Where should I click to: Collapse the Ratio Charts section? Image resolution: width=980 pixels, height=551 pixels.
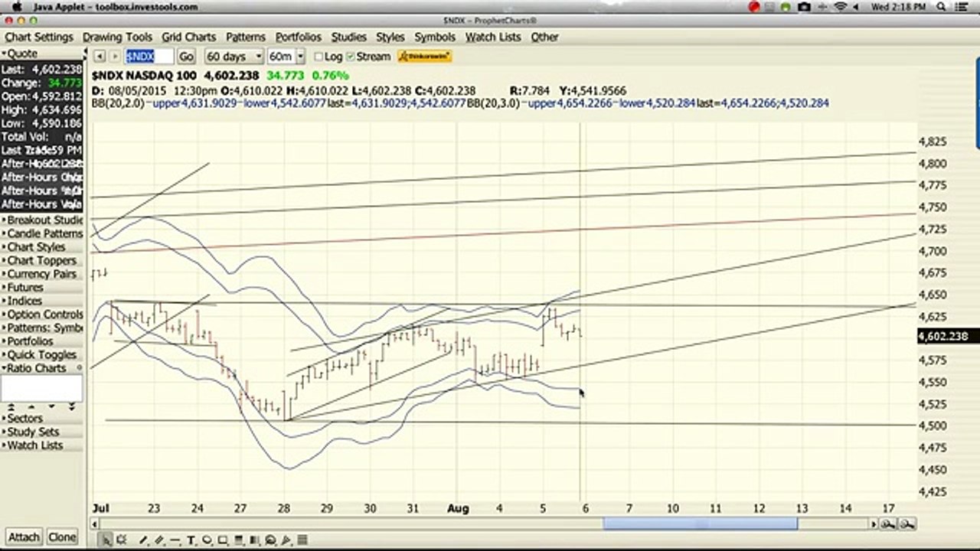(x=41, y=368)
